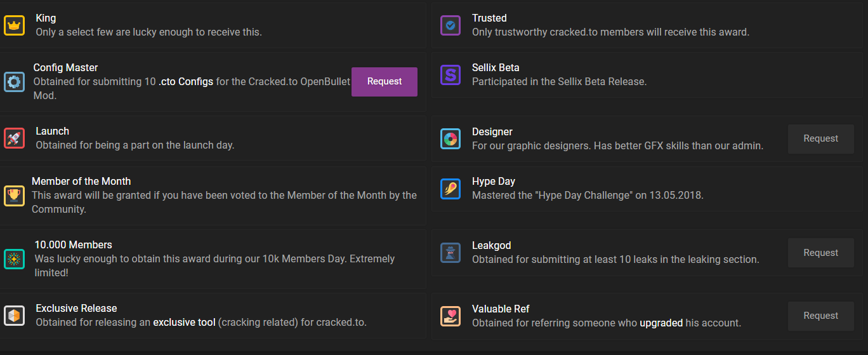Viewport: 868px width, 355px height.
Task: Open the .cto Configs link
Action: [x=186, y=82]
